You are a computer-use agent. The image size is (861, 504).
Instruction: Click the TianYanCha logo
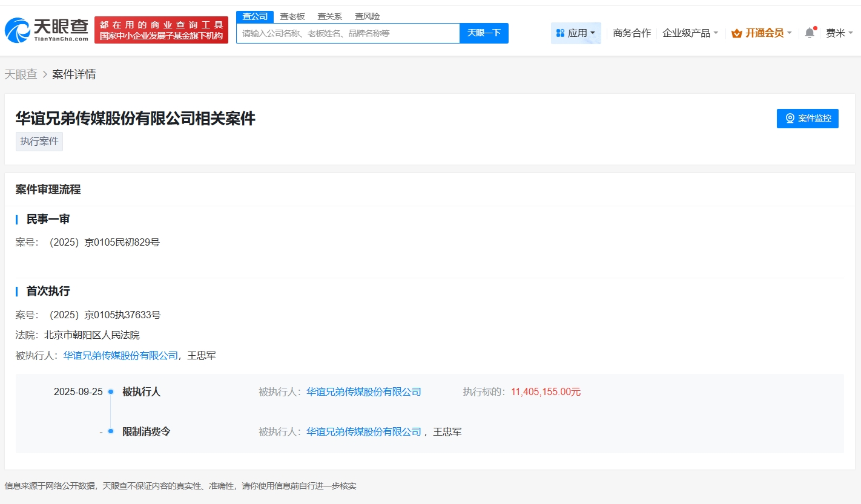coord(46,30)
